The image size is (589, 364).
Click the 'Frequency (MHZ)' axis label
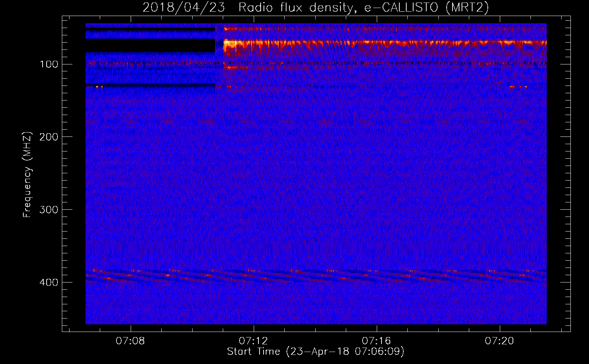click(x=27, y=175)
